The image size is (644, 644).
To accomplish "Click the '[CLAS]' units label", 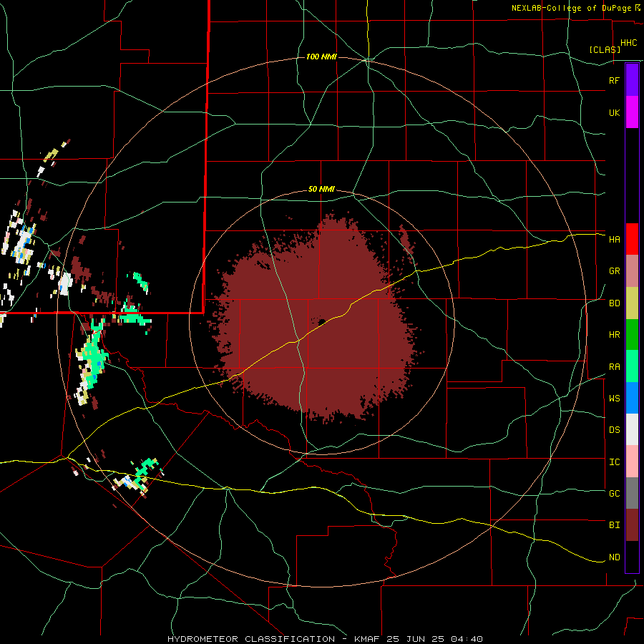I will tap(605, 49).
